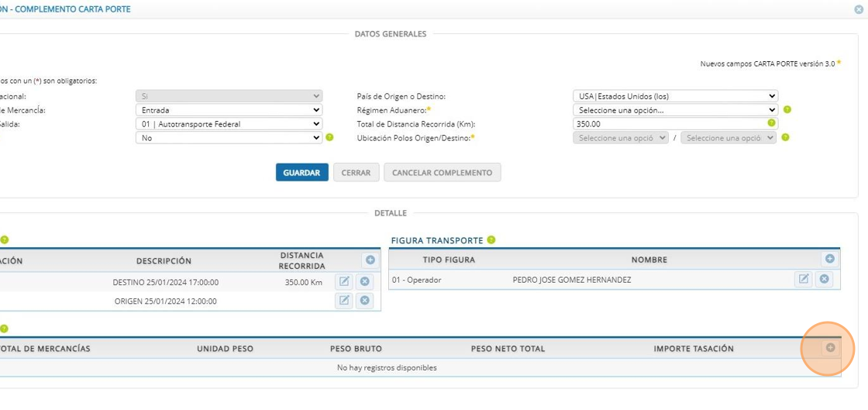Focus the Total de Distancia Recorrida field
Screen dimensions: 868x410
tap(675, 124)
